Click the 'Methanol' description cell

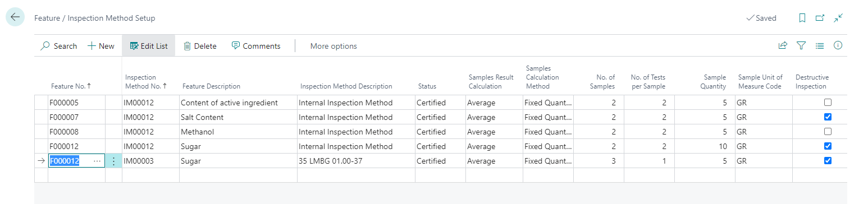238,132
